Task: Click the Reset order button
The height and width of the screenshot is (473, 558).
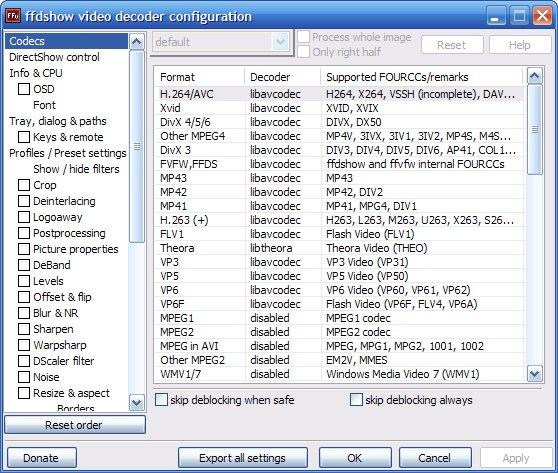Action: pos(75,425)
